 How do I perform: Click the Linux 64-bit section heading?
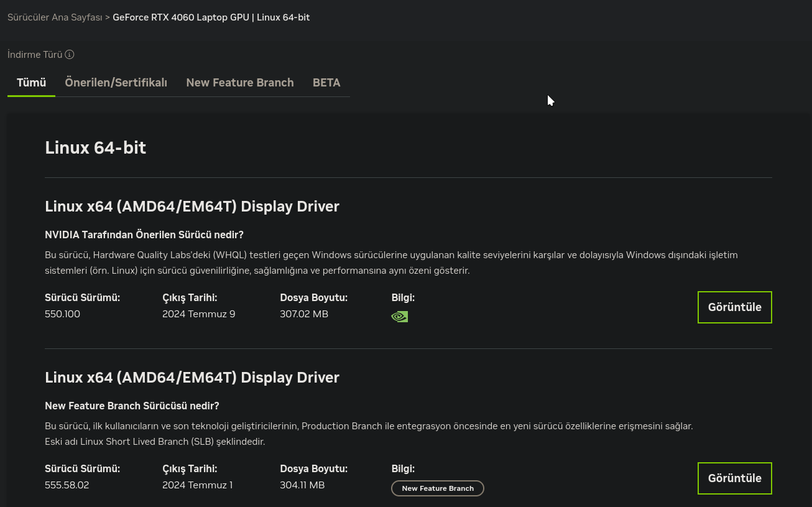pyautogui.click(x=96, y=147)
